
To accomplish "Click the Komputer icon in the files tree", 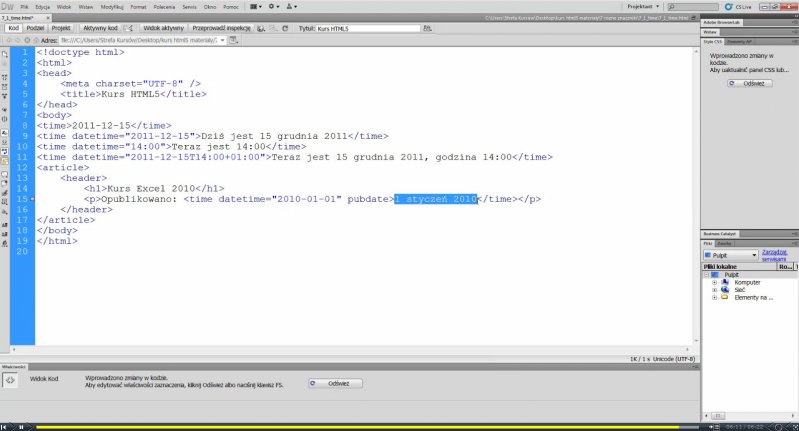I will click(x=724, y=282).
